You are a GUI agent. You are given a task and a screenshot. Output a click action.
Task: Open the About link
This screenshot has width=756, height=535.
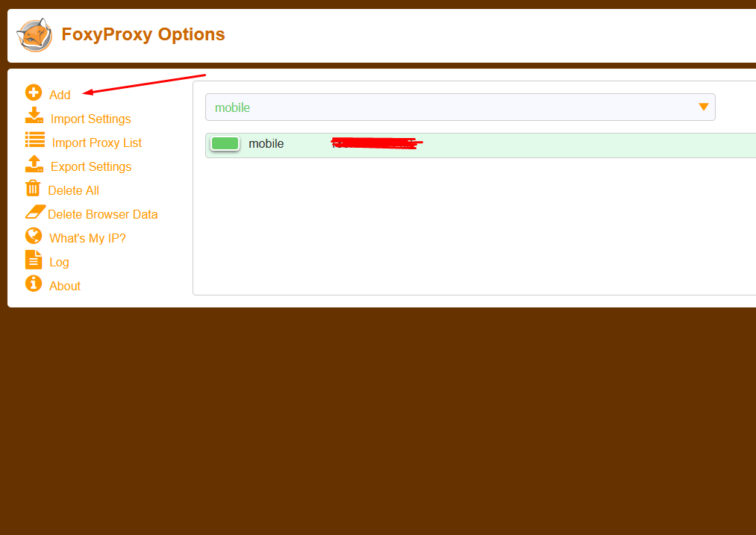[x=65, y=286]
